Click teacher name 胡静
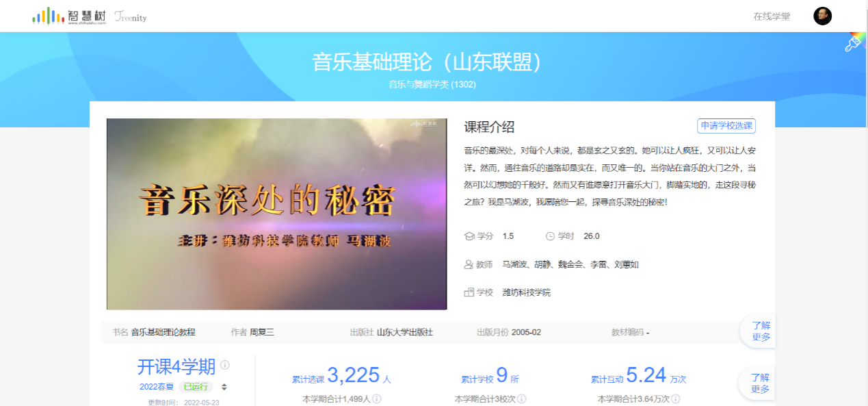The image size is (868, 406). [x=542, y=264]
